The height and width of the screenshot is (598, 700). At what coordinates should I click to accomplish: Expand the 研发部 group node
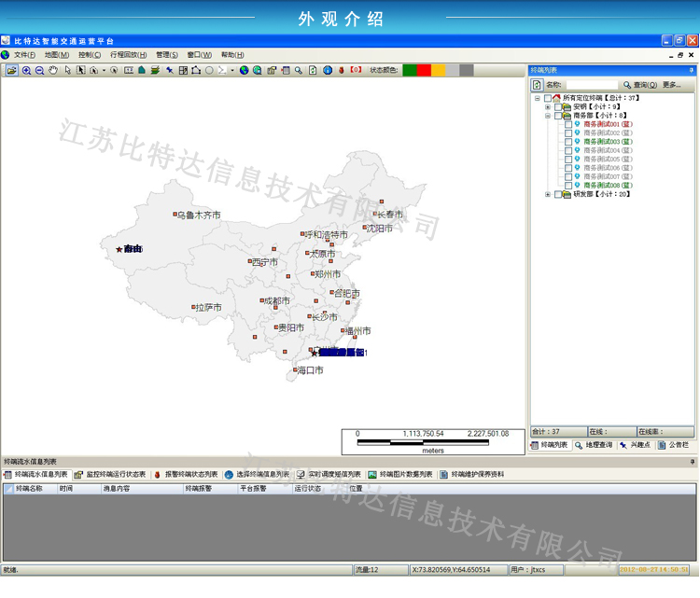point(548,194)
